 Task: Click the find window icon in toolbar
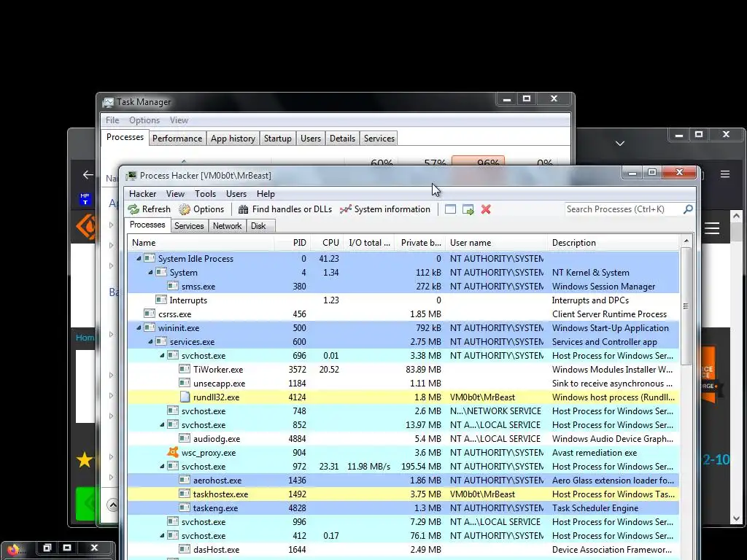pos(450,209)
